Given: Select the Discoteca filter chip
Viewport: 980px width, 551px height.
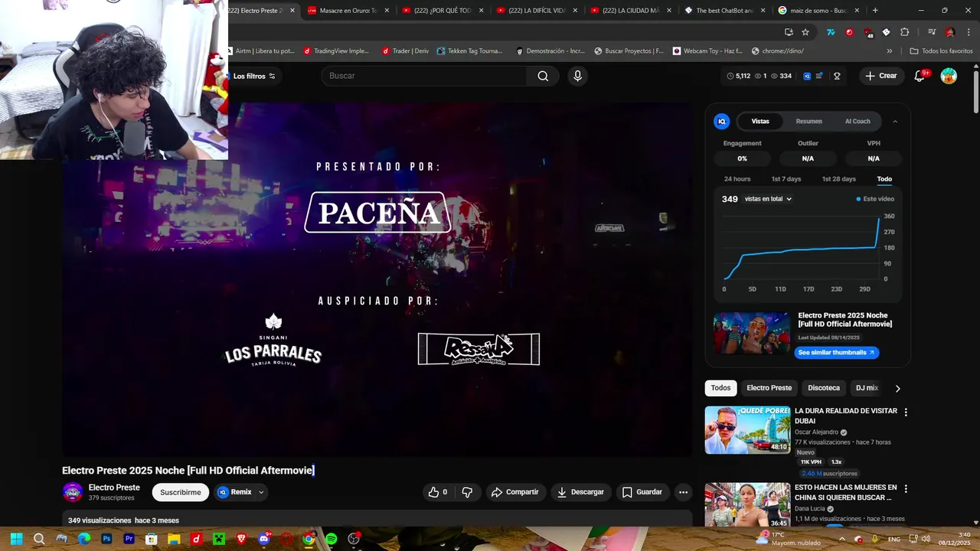Looking at the screenshot, I should pos(824,388).
